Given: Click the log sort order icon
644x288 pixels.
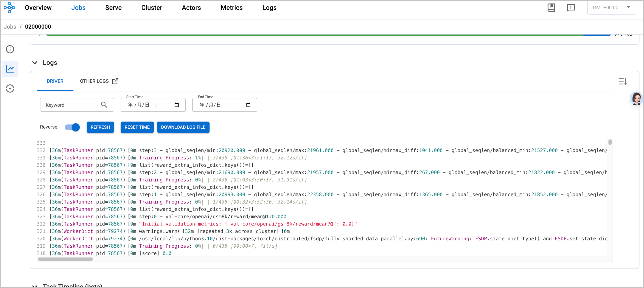Looking at the screenshot, I should coord(623,81).
